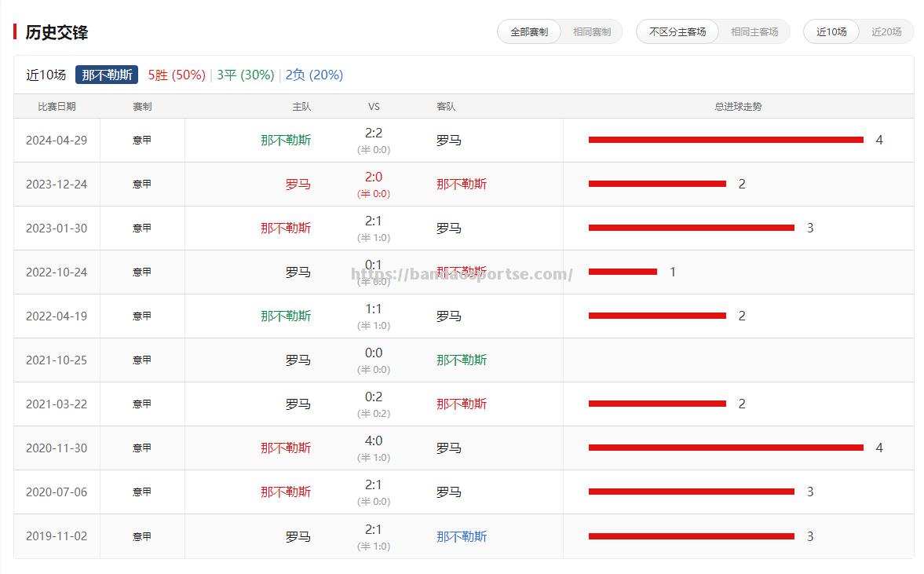This screenshot has width=924, height=574.
Task: Open home team 那不勒斯 in 2023-01-30 row
Action: 286,228
